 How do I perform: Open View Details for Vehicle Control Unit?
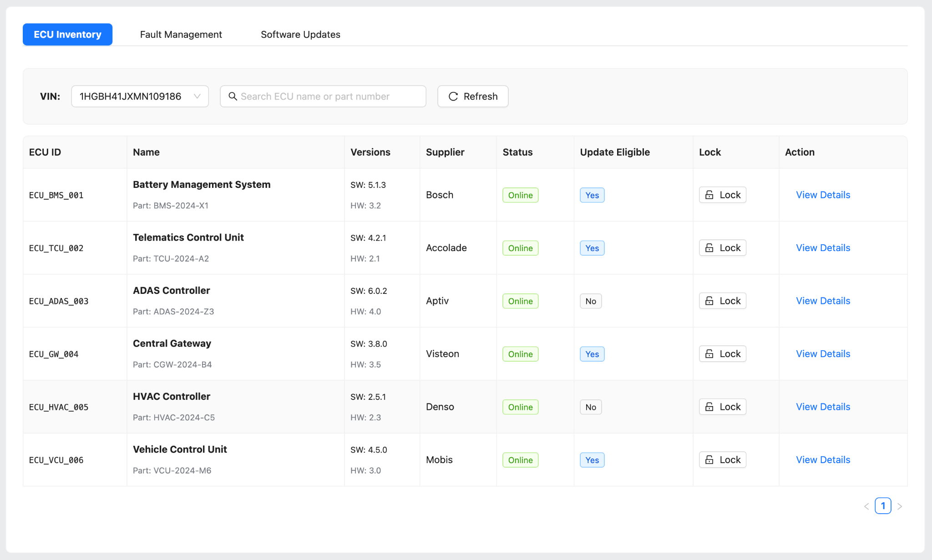pyautogui.click(x=823, y=460)
